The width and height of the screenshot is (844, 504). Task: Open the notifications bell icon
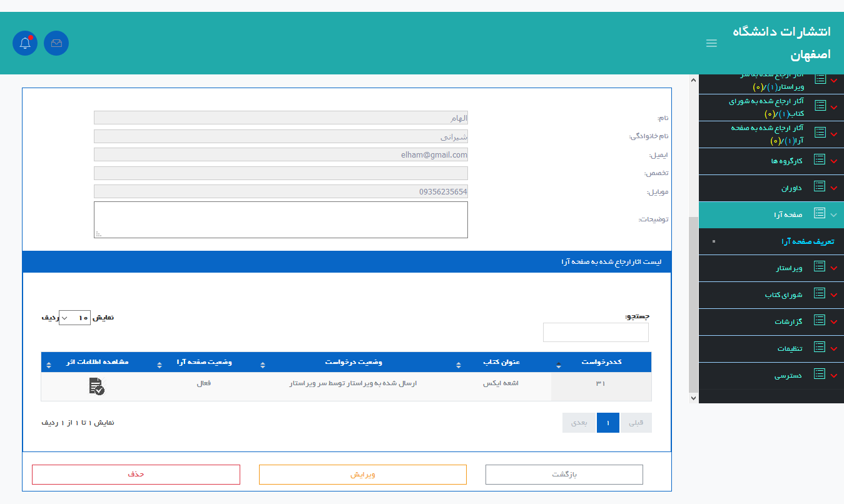coord(25,43)
